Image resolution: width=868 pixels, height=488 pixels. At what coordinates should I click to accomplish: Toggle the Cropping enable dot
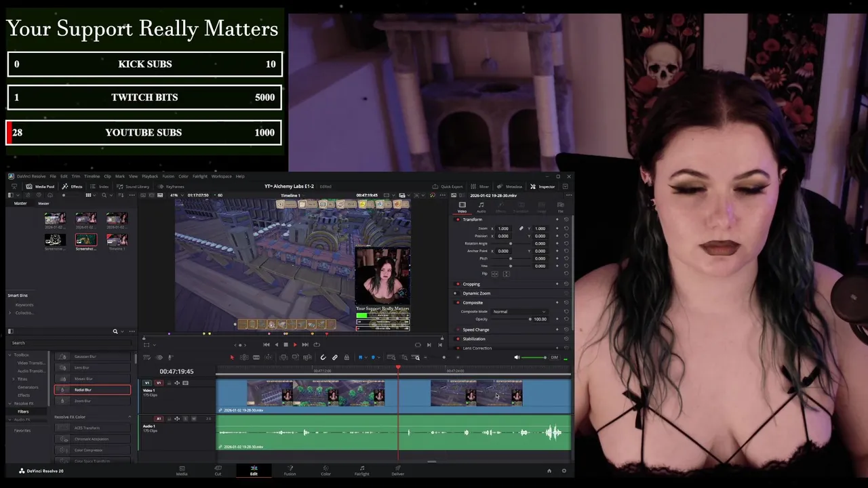tap(458, 284)
